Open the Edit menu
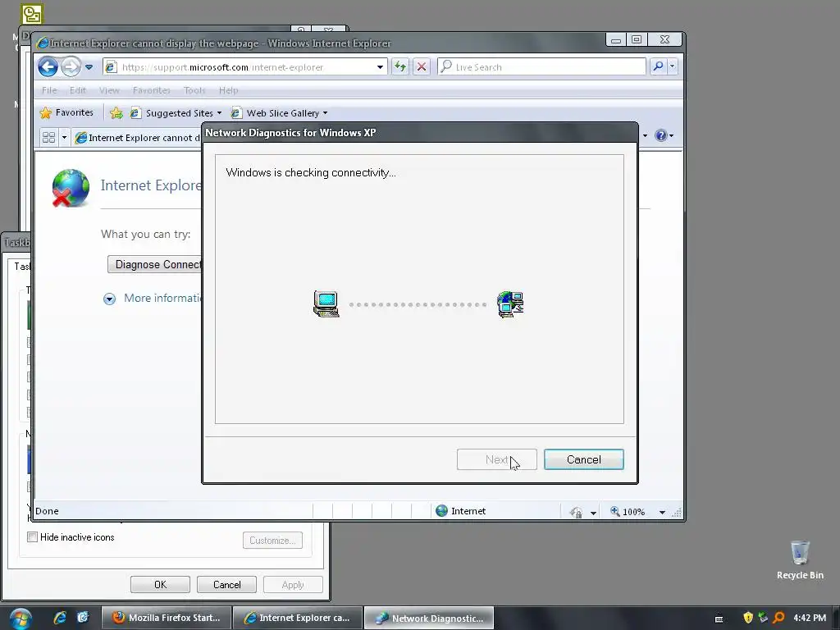The image size is (840, 630). pos(78,90)
